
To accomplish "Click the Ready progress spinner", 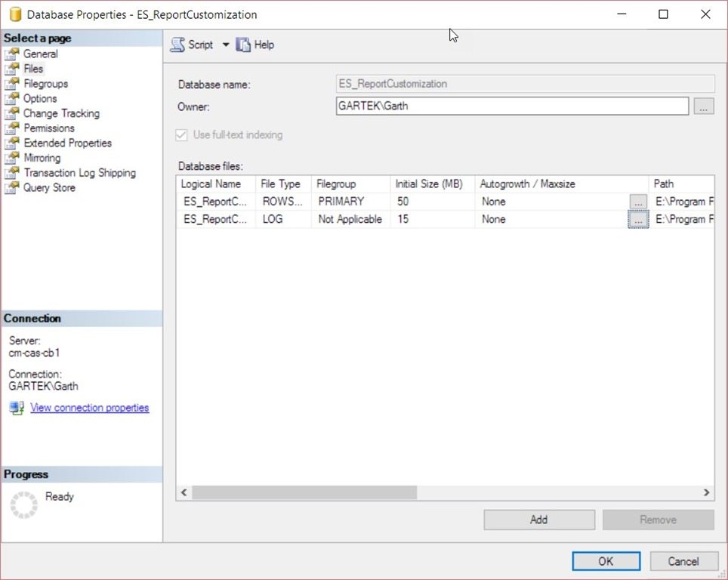I will [23, 504].
